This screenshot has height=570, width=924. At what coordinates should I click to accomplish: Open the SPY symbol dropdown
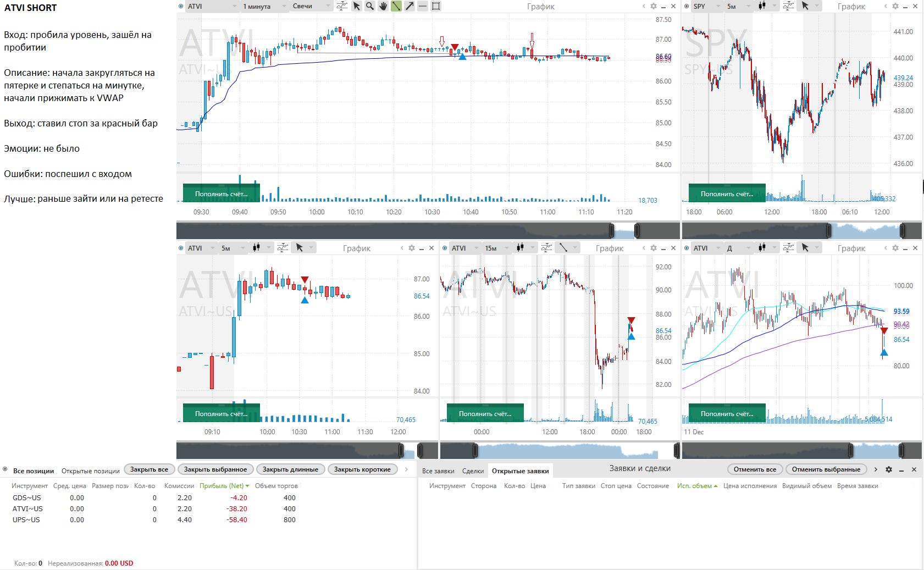(706, 6)
